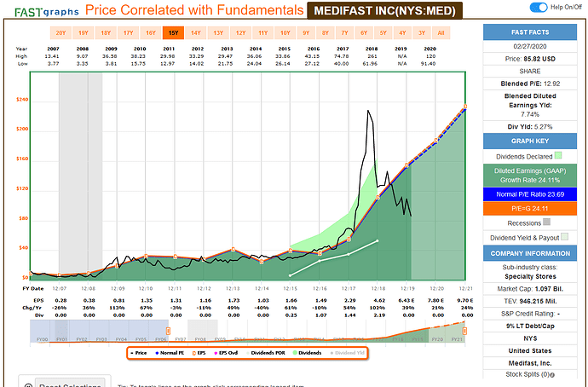Switch chart to 10Y range

tap(285, 33)
